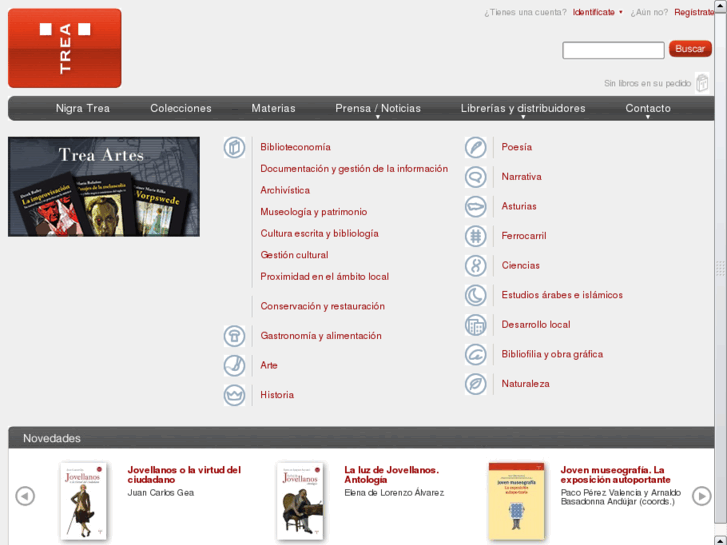Open Gastronomía y alimentación link
This screenshot has width=727, height=545.
click(x=321, y=336)
